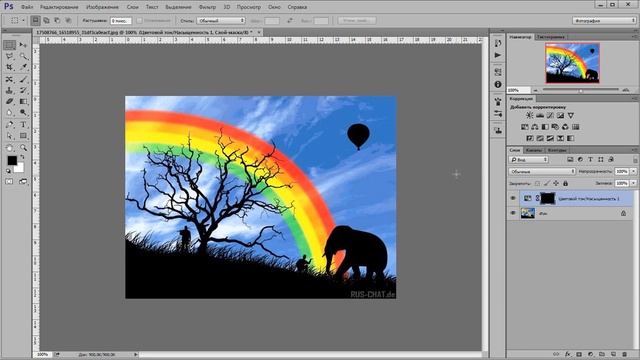640x360 pixels.
Task: Select the Rectangular Marquee tool
Action: point(9,45)
